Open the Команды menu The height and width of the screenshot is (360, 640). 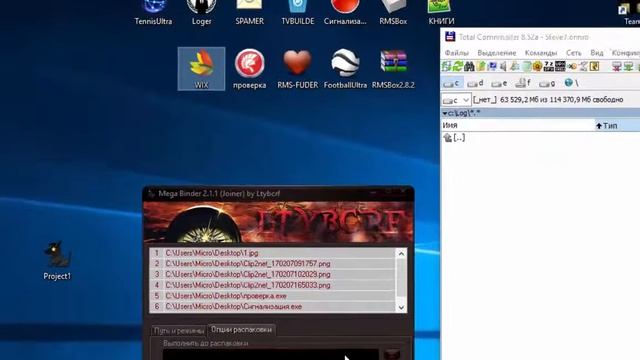click(541, 53)
